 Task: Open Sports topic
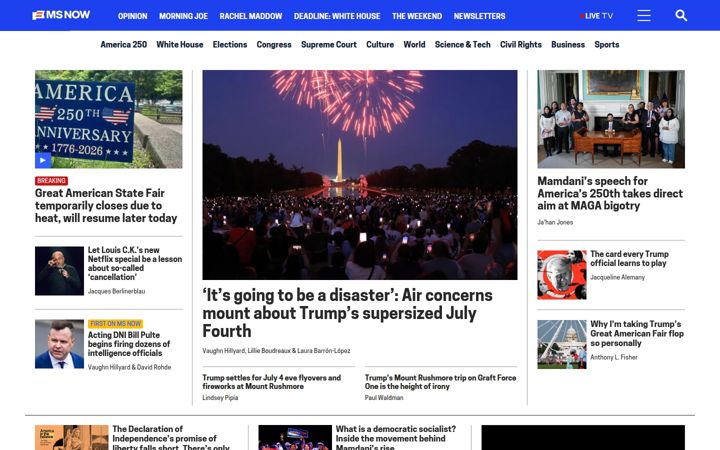click(x=607, y=45)
